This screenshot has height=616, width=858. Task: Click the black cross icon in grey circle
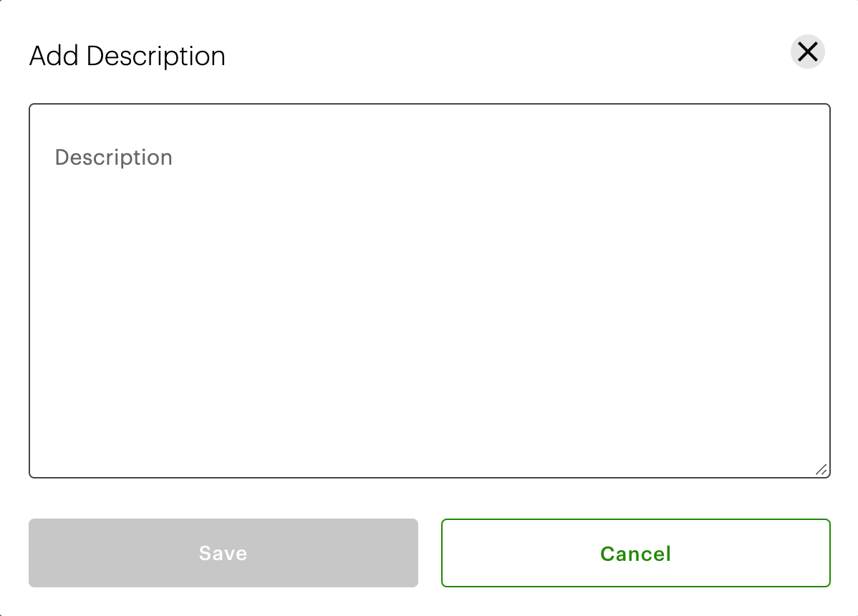(807, 52)
